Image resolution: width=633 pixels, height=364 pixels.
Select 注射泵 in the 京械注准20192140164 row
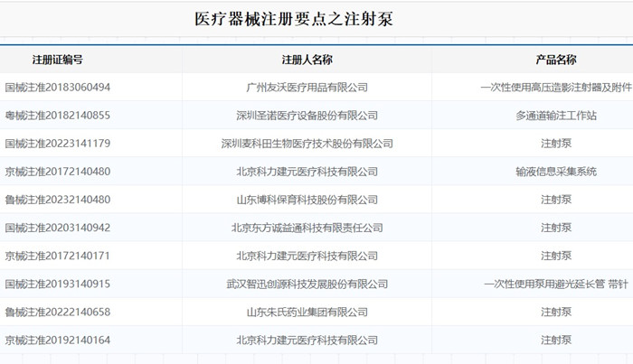(556, 340)
